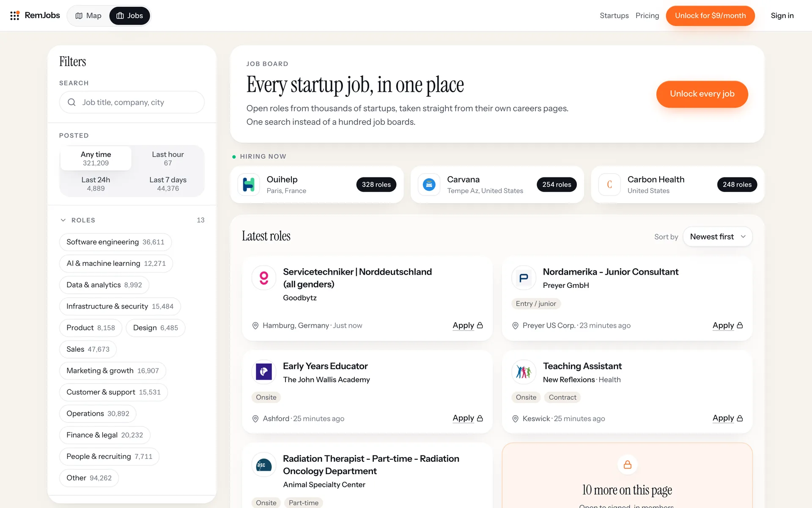
Task: Open the Pricing nav link
Action: (647, 16)
